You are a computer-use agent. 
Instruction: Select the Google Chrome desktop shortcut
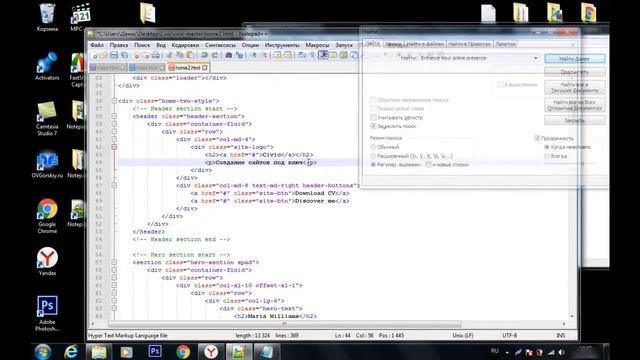47,216
